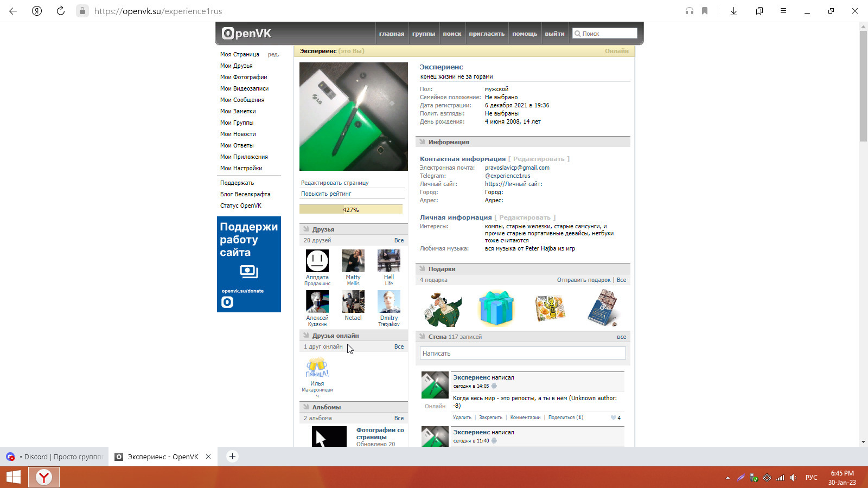Open the volume speaker tray icon
The height and width of the screenshot is (488, 868).
pyautogui.click(x=793, y=478)
